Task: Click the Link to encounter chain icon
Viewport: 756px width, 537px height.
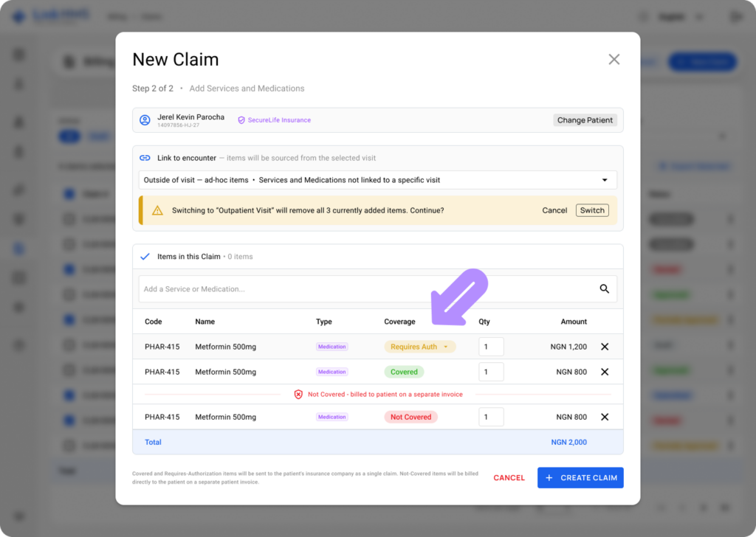Action: [145, 158]
